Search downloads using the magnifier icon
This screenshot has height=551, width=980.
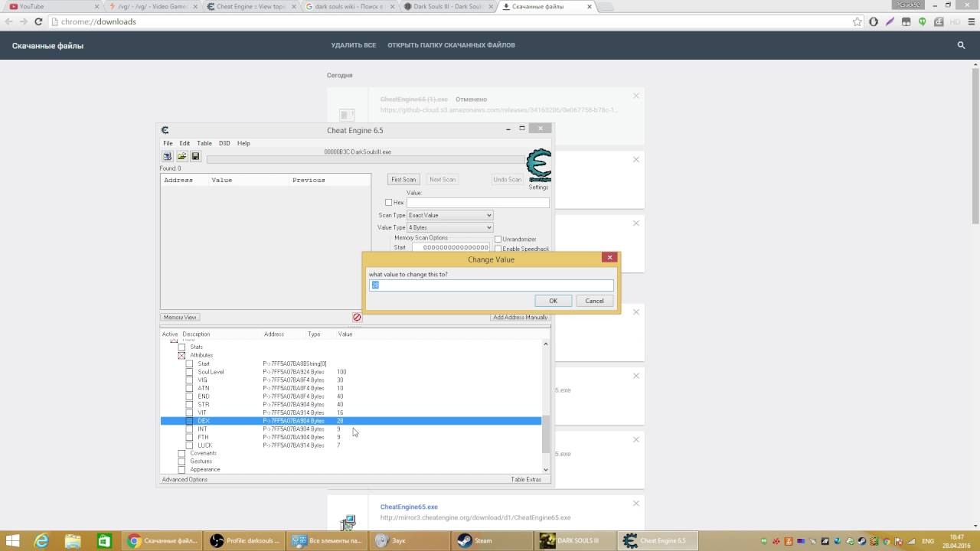[x=961, y=45]
